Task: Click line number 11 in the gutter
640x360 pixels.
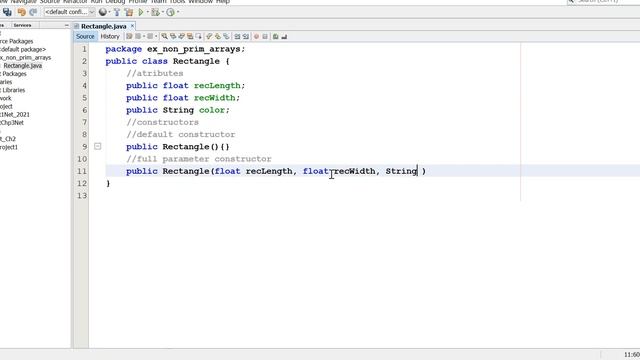Action: point(82,171)
